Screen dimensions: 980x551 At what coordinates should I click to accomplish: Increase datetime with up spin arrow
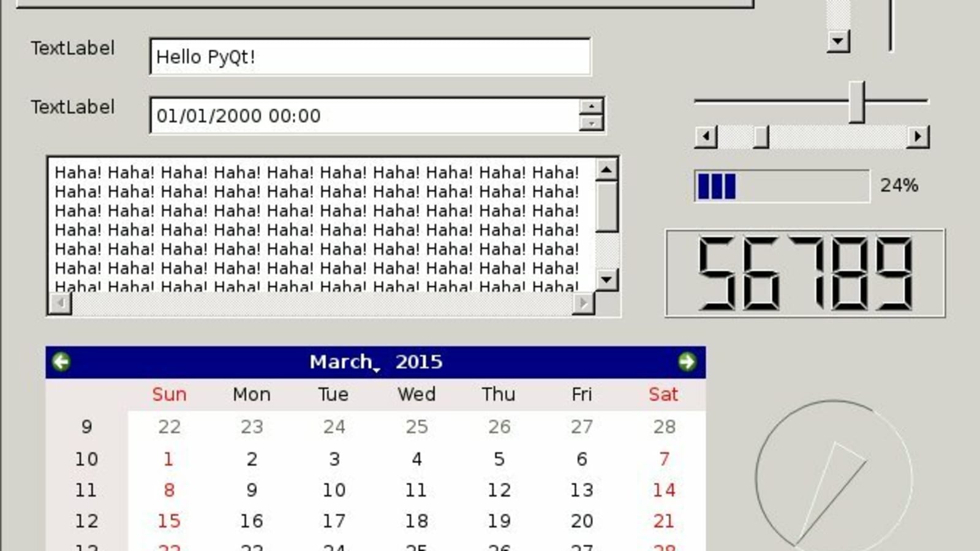[x=591, y=107]
